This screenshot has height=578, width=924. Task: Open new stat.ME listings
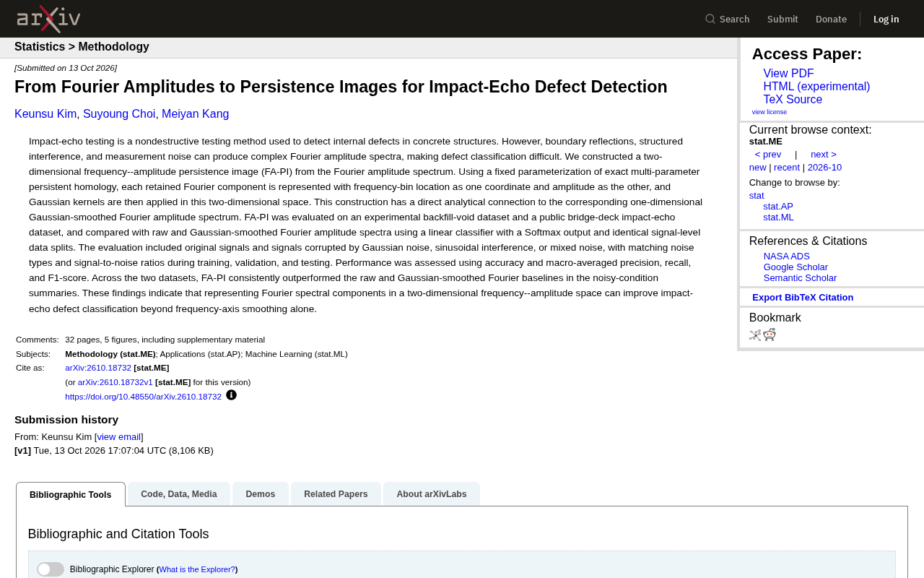758,168
